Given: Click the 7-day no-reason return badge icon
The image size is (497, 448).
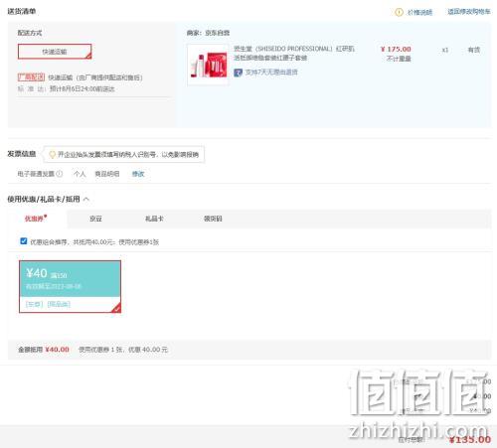Looking at the screenshot, I should 238,73.
